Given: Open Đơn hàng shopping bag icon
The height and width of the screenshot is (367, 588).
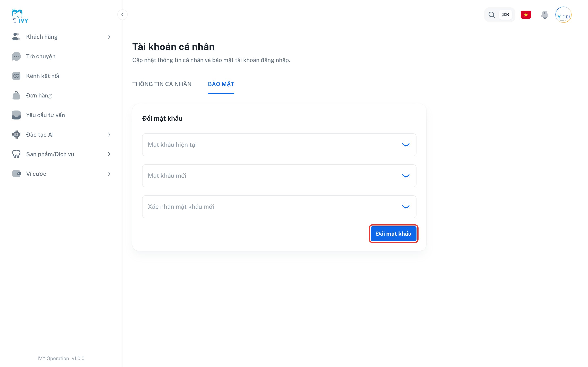Looking at the screenshot, I should 16,95.
